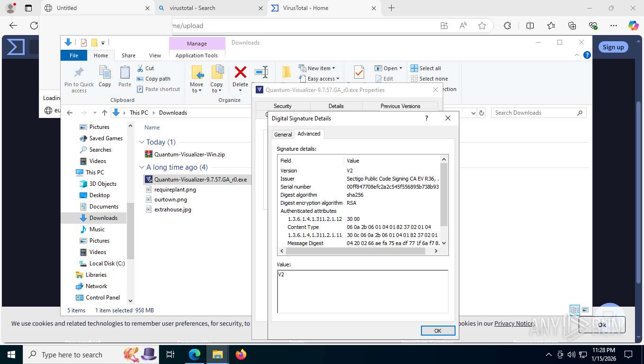Select the Issuer field row
The width and height of the screenshot is (644, 364).
click(x=359, y=179)
